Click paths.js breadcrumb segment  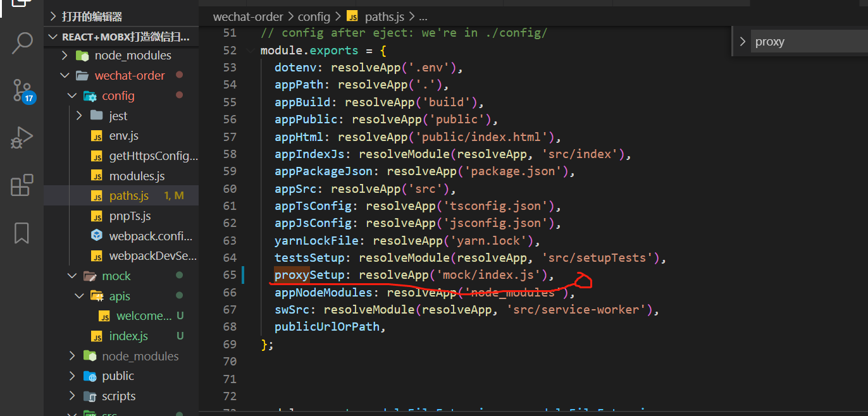point(385,16)
